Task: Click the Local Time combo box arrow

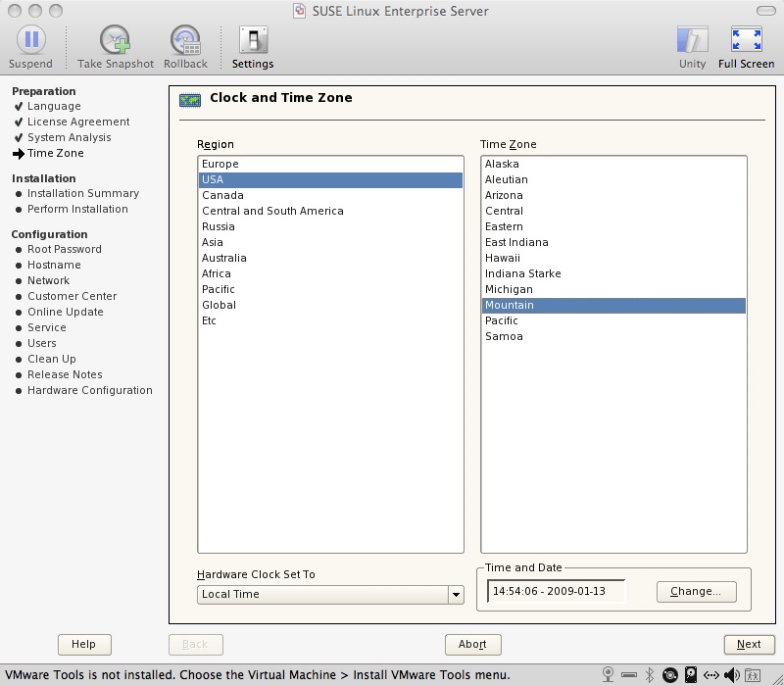Action: (456, 595)
